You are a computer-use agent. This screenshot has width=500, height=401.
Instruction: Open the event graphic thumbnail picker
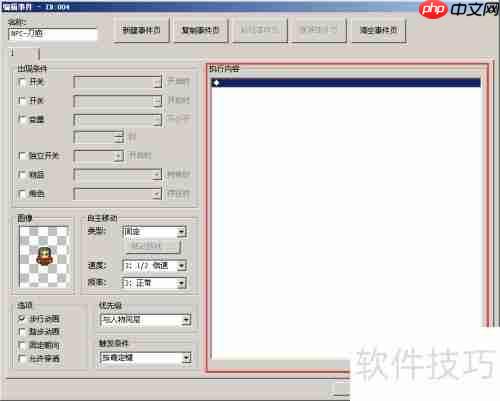[x=44, y=257]
